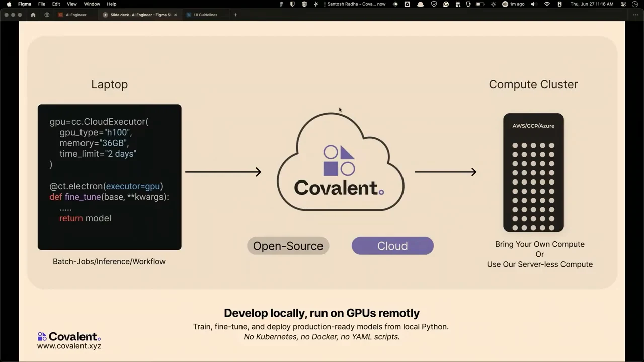Click the Covalent cloud logo in center
Image resolution: width=644 pixels, height=362 pixels.
341,162
